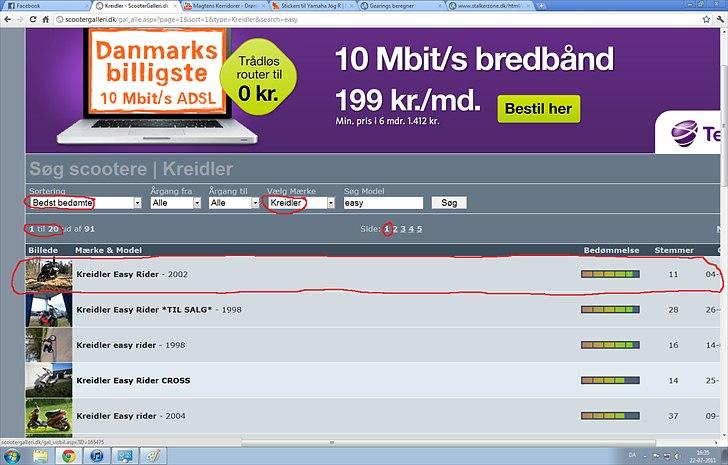Launch File Explorer from the taskbar
The image size is (728, 465).
pyautogui.click(x=41, y=456)
